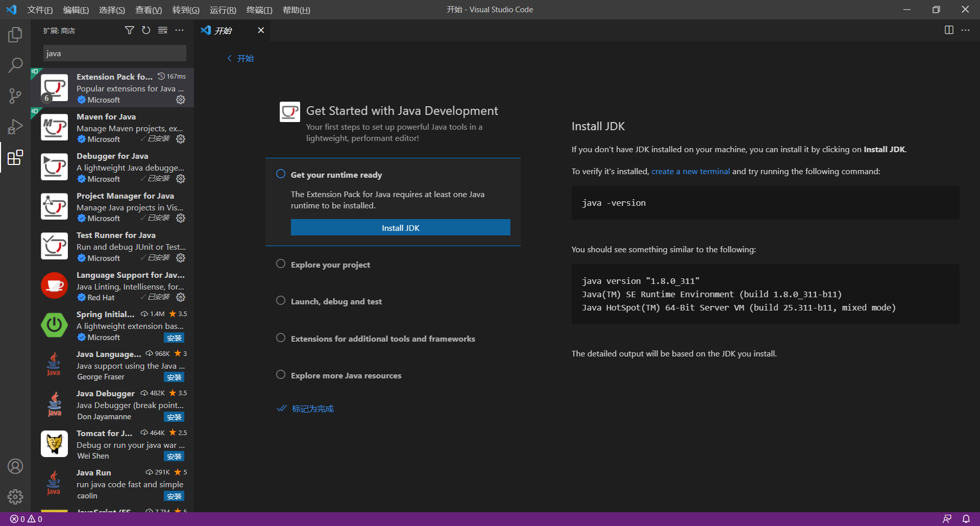Click the gear for Debugger for Java
Screen dimensions: 980x526
[181, 179]
